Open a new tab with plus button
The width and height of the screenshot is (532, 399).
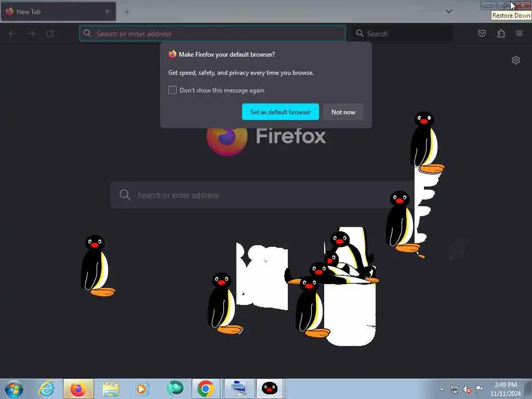(x=127, y=12)
